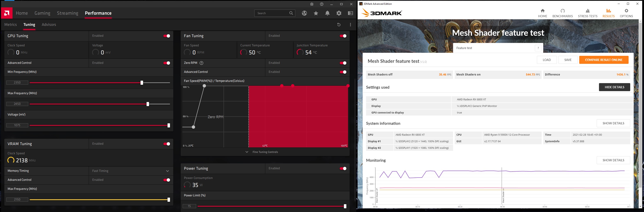Click the LOAD button in 3DMark
644x212 pixels.
click(x=547, y=60)
